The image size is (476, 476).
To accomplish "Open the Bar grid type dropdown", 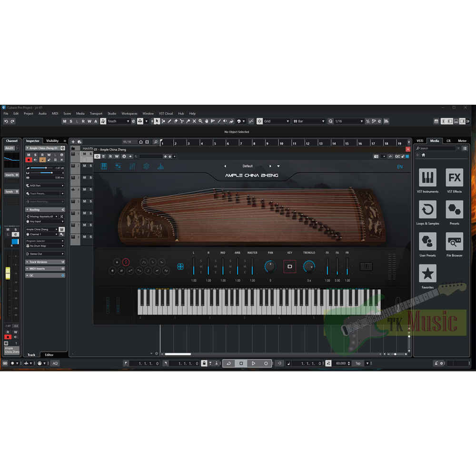I will point(309,121).
